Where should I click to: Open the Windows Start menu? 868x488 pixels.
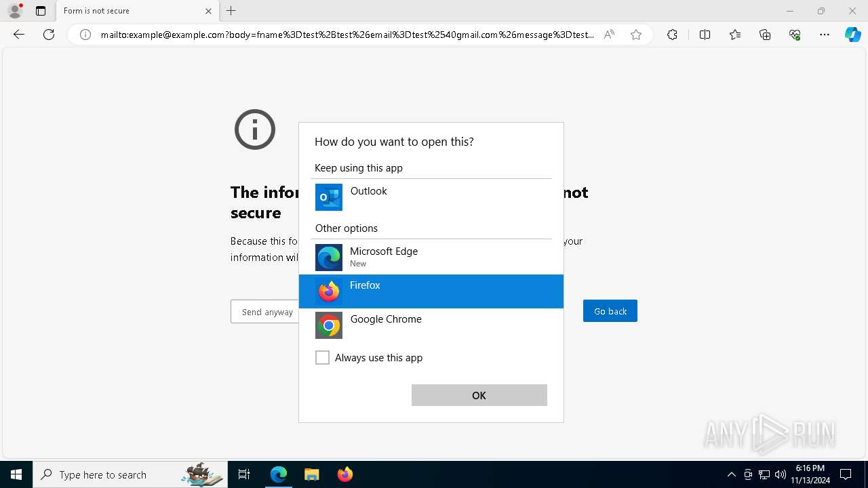[x=16, y=474]
